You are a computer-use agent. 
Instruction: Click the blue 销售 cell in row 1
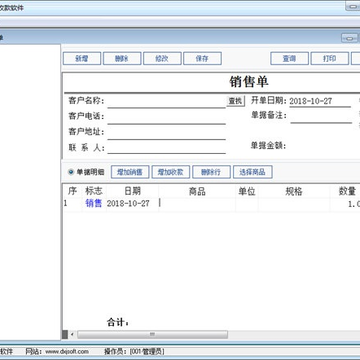click(94, 203)
